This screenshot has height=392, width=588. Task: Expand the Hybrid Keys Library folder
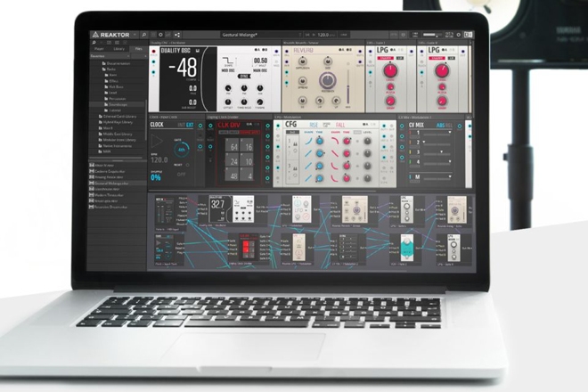116,122
